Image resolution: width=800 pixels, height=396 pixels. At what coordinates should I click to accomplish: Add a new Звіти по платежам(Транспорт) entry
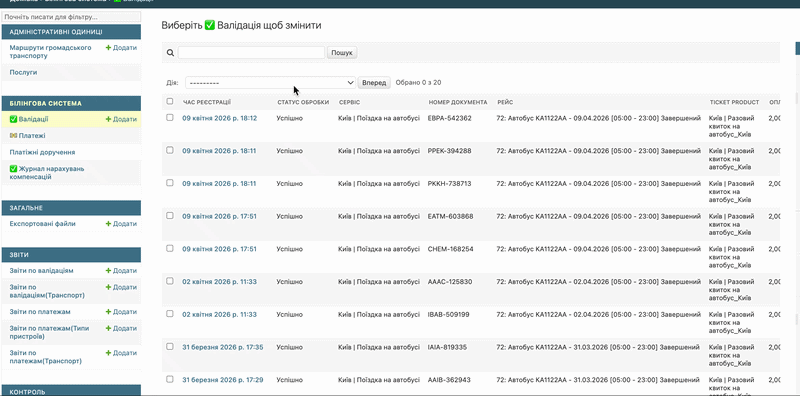click(121, 353)
